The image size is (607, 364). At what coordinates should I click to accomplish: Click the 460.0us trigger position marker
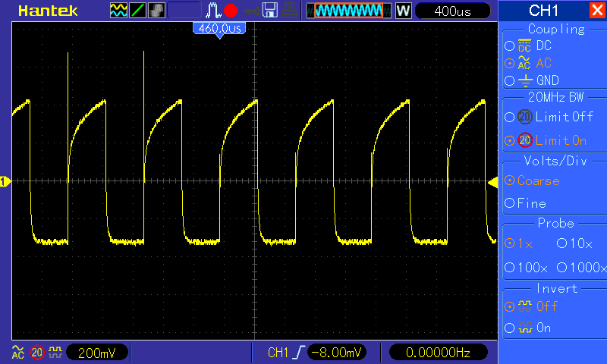(219, 30)
